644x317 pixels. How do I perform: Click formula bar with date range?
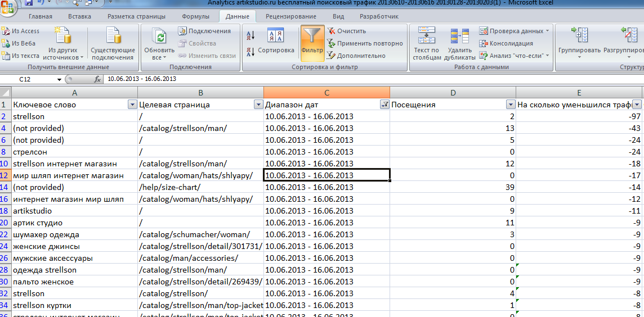point(373,79)
